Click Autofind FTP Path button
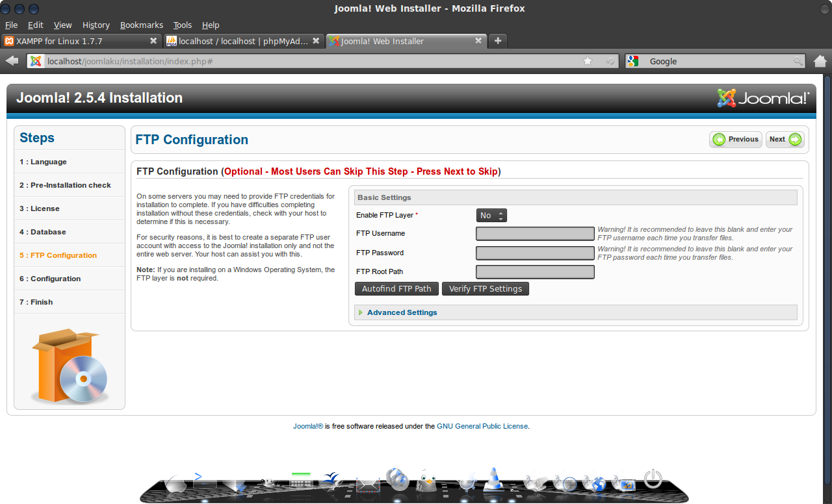Screen dimensions: 832x504 [396, 288]
